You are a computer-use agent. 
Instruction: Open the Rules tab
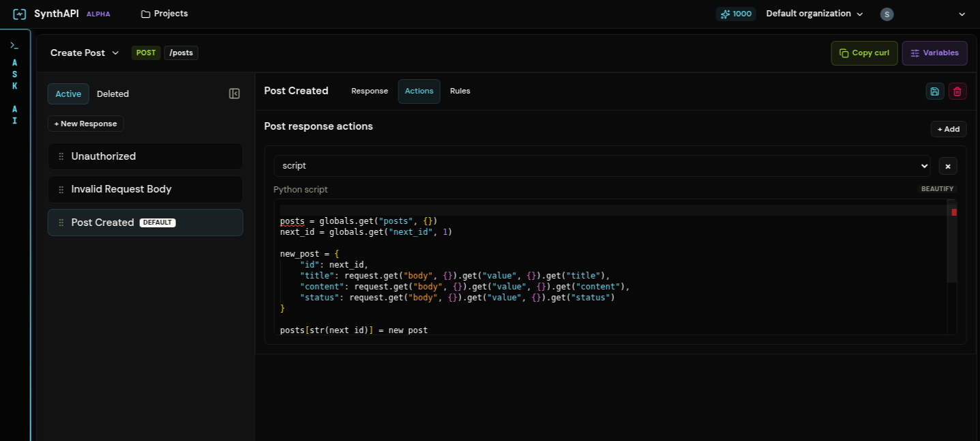[460, 91]
